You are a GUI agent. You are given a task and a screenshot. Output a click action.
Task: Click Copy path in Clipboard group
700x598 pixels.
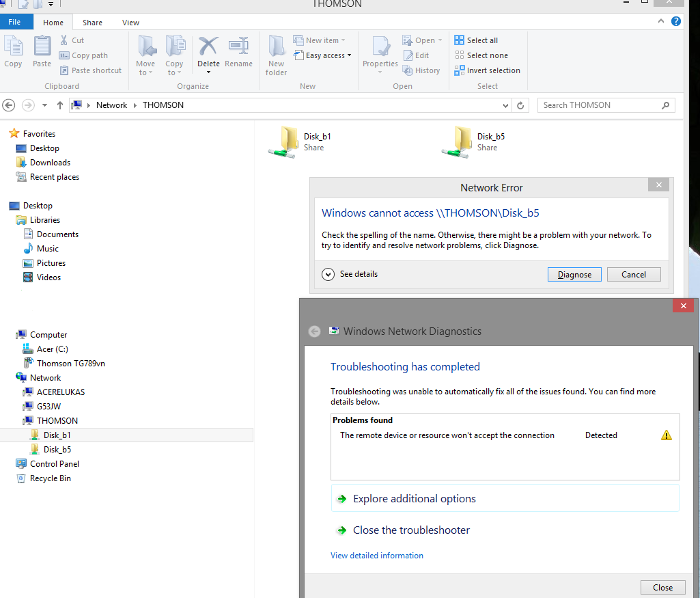[x=83, y=55]
